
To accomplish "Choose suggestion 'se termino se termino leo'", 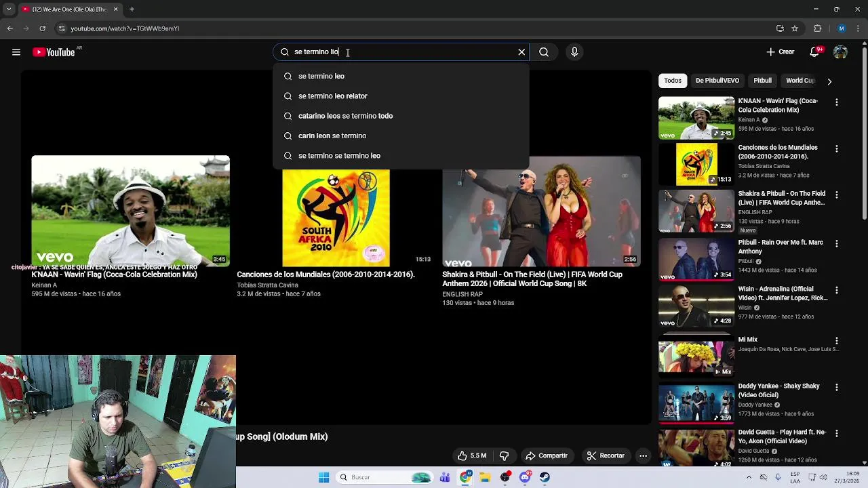I will 401,156.
